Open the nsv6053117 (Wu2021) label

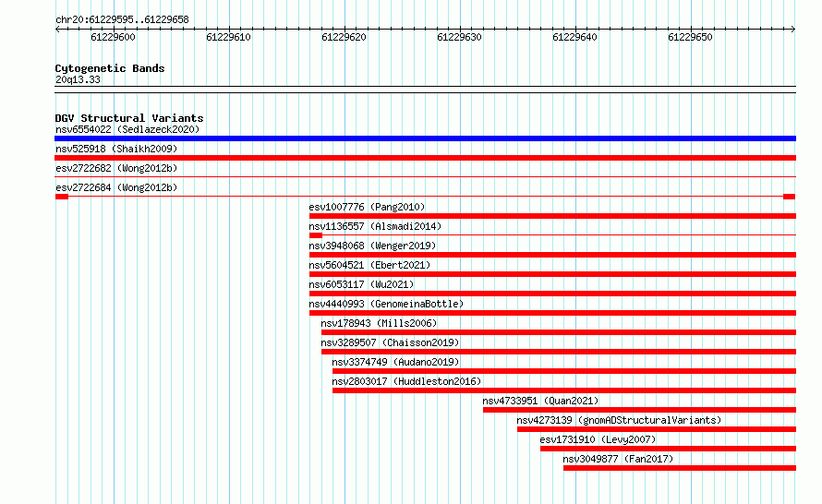(x=361, y=284)
